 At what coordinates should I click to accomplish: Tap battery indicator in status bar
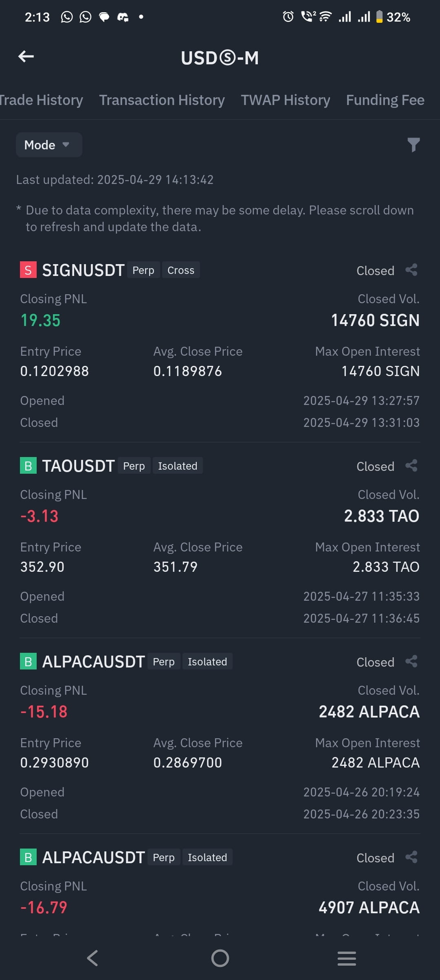(379, 17)
